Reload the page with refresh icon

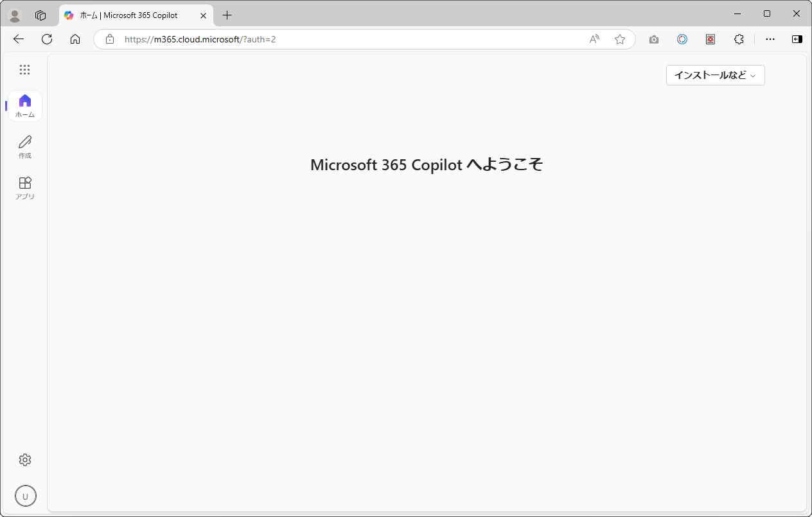coord(47,39)
